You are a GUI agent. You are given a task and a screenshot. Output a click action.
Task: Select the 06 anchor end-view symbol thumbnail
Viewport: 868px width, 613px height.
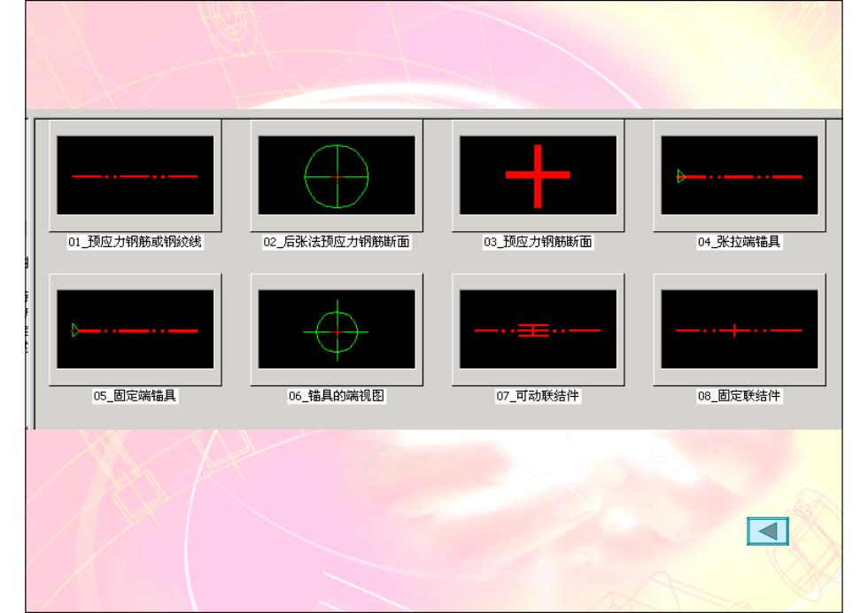click(337, 329)
